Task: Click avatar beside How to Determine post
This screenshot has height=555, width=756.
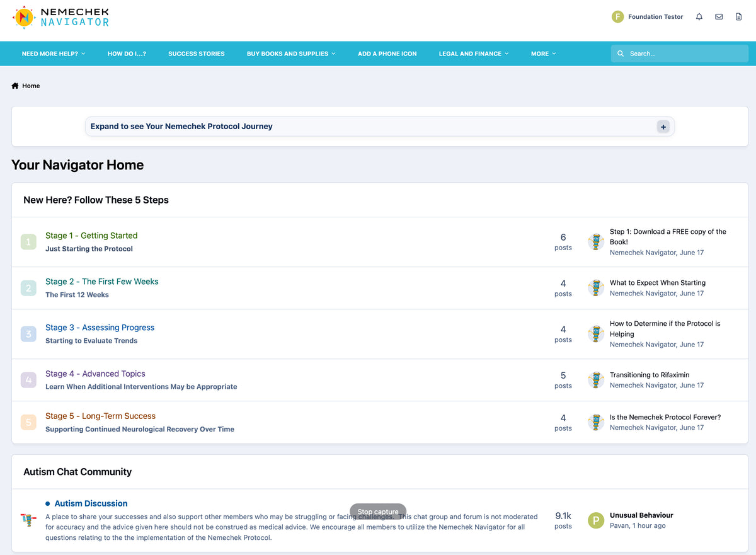Action: (x=596, y=334)
